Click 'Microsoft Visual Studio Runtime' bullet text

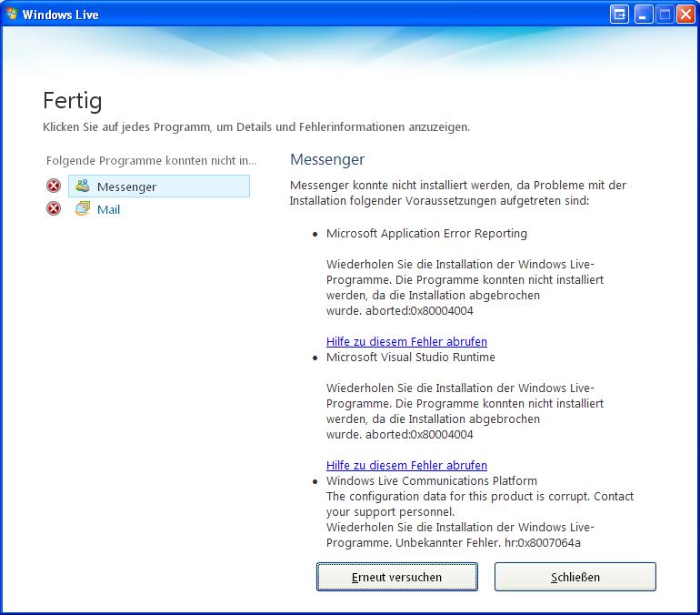(411, 358)
